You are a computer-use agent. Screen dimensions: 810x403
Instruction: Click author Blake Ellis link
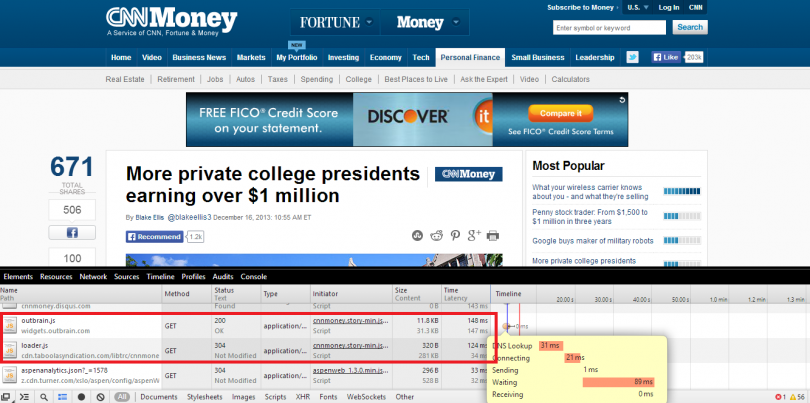pyautogui.click(x=150, y=218)
